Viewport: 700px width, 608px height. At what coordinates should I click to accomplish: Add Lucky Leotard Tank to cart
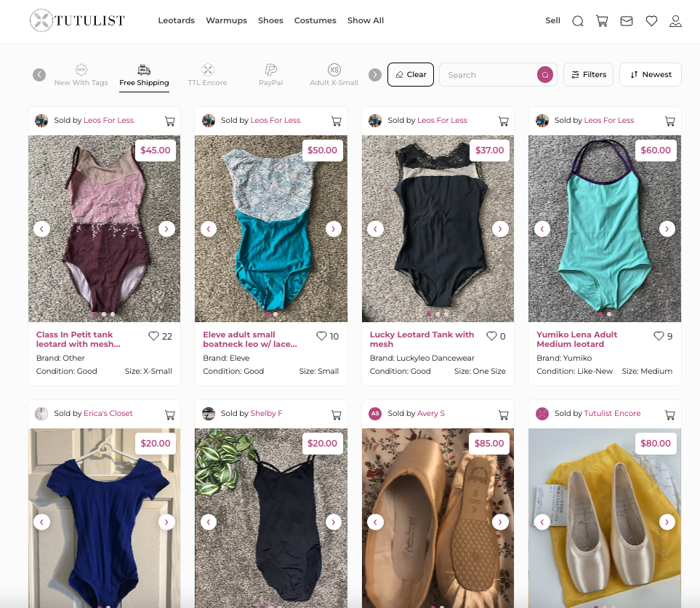point(503,121)
